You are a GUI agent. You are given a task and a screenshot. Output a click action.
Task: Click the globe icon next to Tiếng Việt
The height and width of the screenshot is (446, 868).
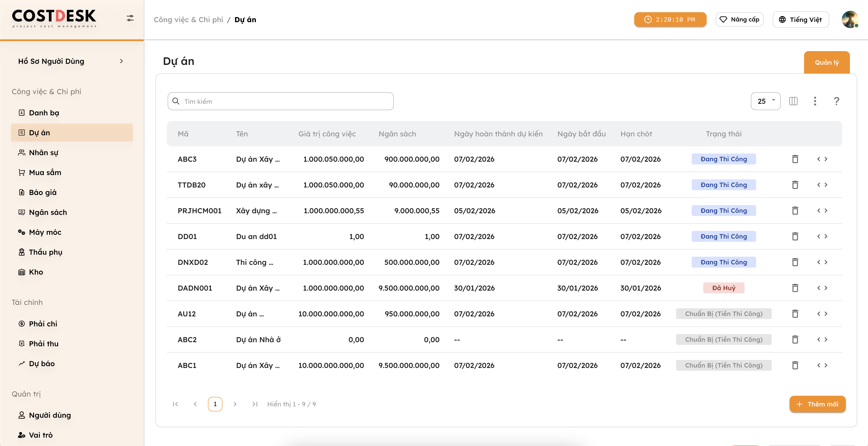783,19
